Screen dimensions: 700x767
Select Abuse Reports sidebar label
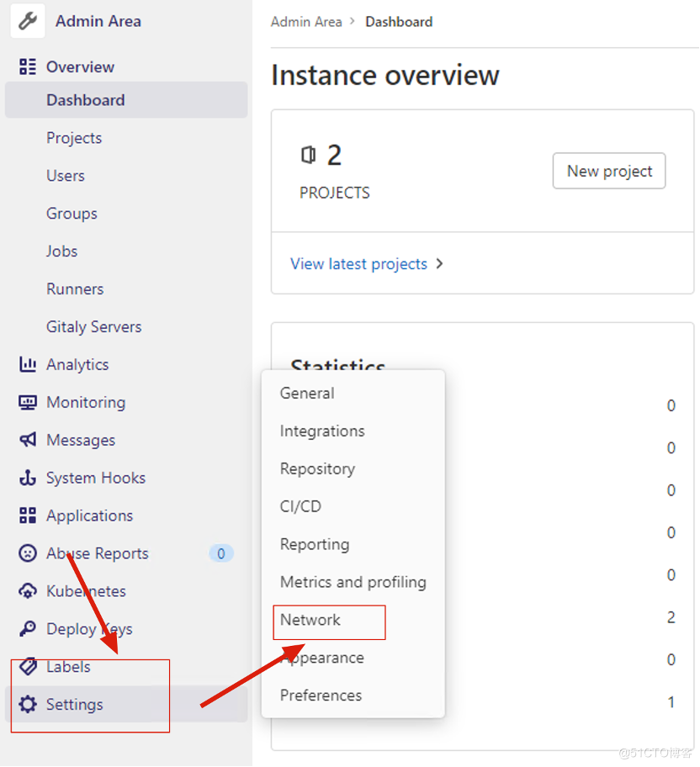(98, 553)
